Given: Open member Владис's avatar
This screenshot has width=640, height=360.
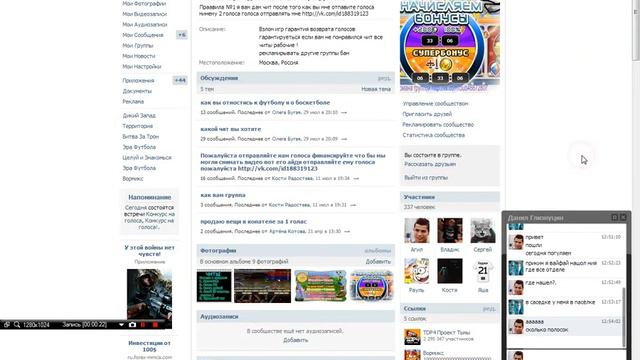Looking at the screenshot, I should [x=450, y=231].
